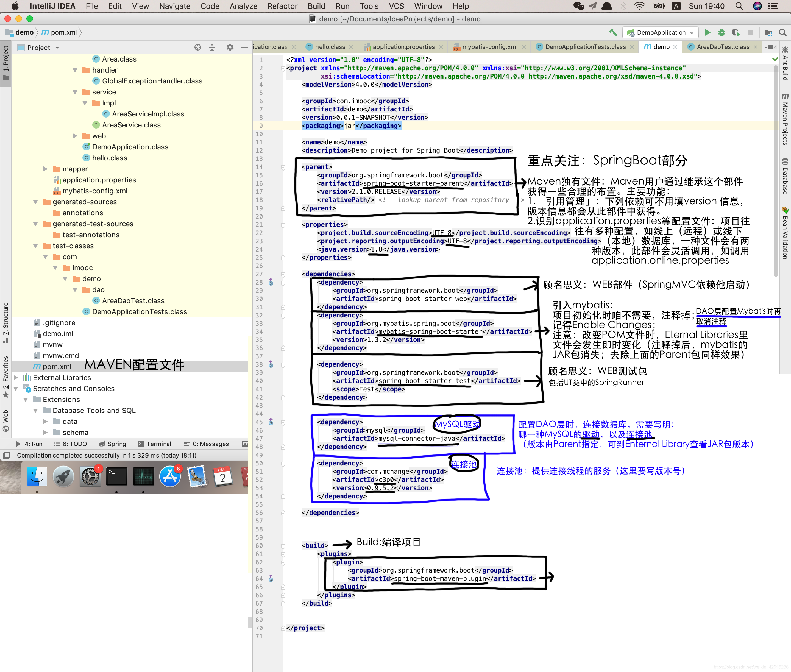Expand the web folder
Image resolution: width=791 pixels, height=672 pixels.
(75, 136)
